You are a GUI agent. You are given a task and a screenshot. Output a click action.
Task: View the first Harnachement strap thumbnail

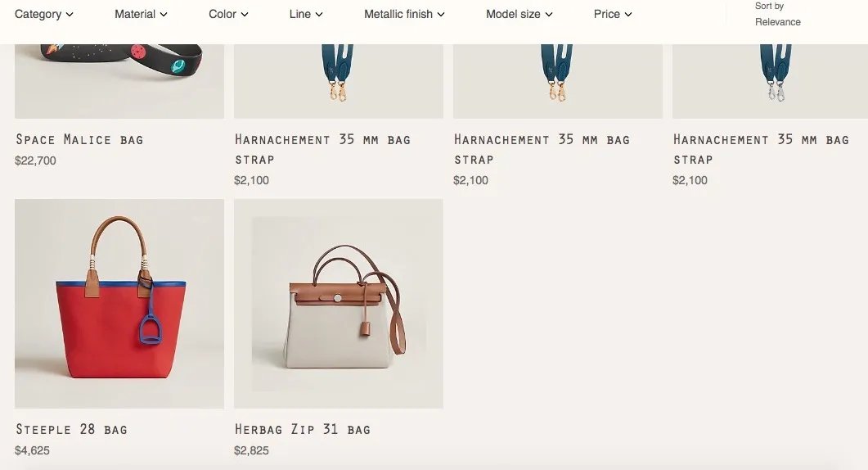point(339,81)
